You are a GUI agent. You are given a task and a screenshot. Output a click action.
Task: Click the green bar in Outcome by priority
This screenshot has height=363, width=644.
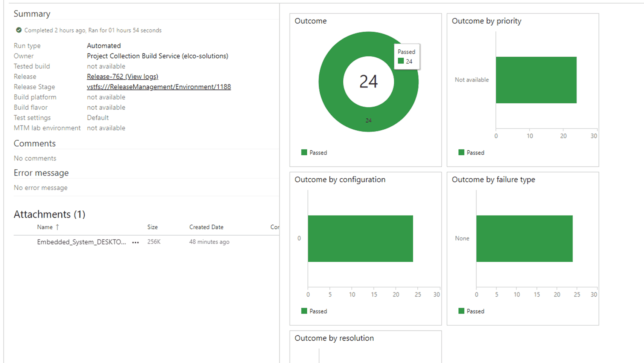click(536, 80)
